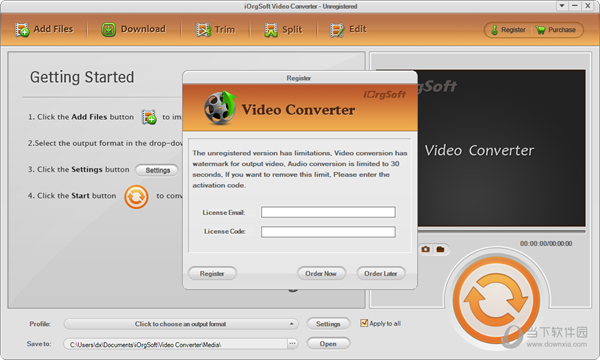
Task: Select the Trim tool in toolbar
Action: [x=215, y=29]
